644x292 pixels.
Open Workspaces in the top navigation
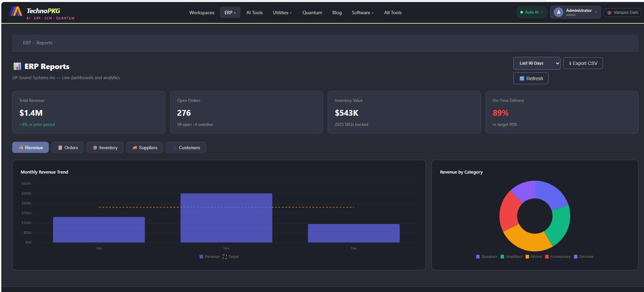202,12
